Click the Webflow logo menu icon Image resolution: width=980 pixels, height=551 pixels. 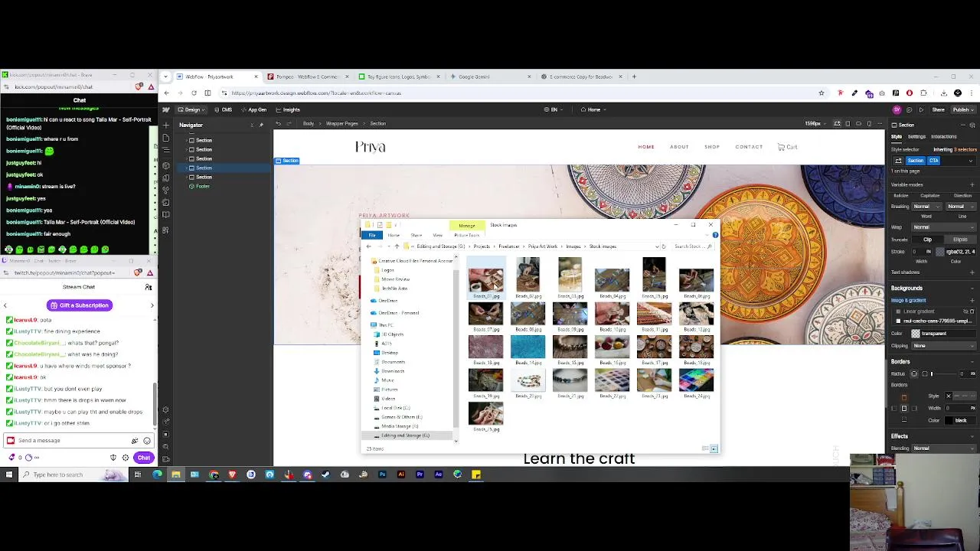(165, 109)
